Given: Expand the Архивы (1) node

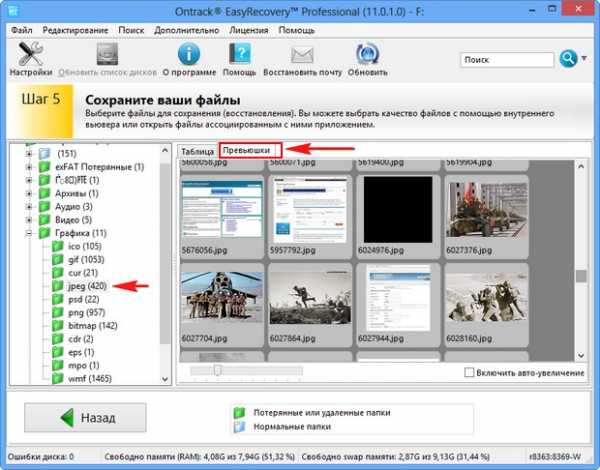Looking at the screenshot, I should coord(29,193).
